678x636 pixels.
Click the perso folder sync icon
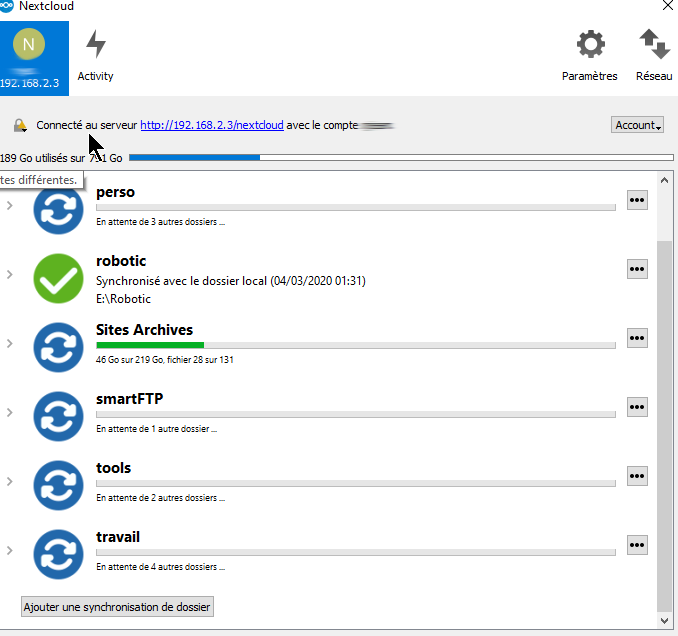[x=58, y=210]
